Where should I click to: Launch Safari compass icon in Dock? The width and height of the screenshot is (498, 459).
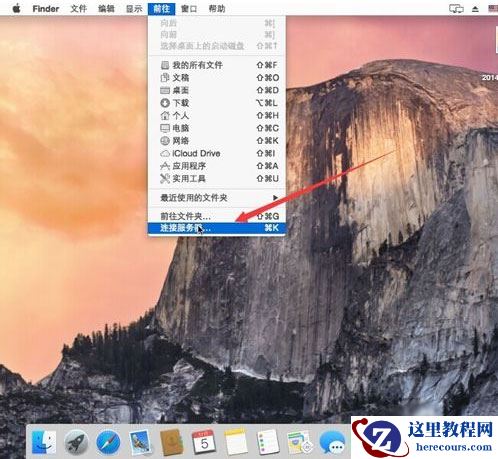point(108,442)
